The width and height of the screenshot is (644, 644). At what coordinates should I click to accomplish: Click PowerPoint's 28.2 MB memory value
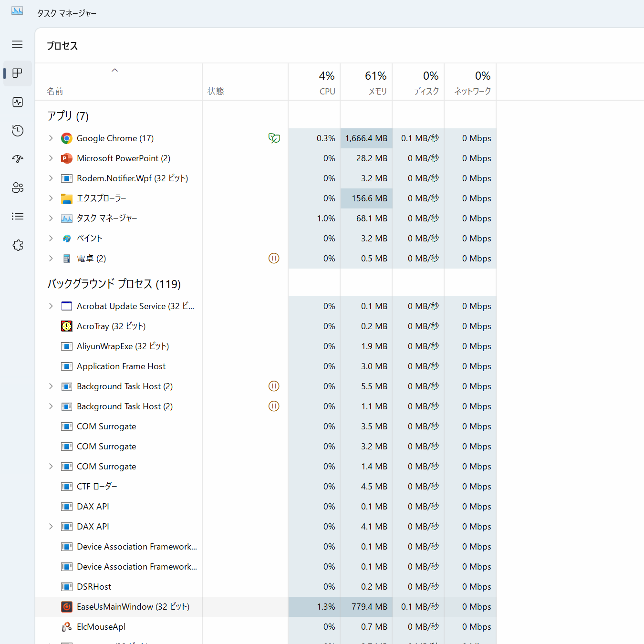372,158
